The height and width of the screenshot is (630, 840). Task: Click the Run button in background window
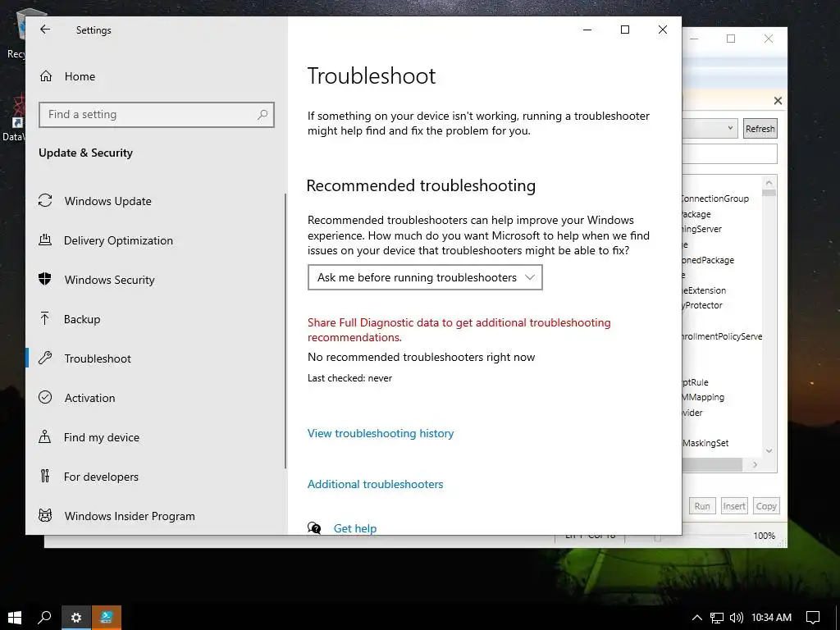[702, 505]
